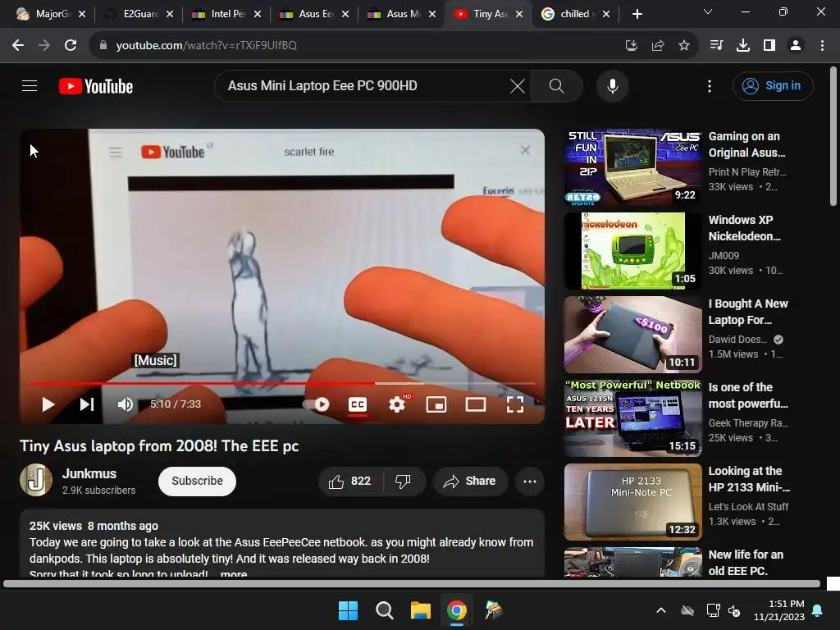Switch to the 'chilled' Google tab

(x=575, y=14)
